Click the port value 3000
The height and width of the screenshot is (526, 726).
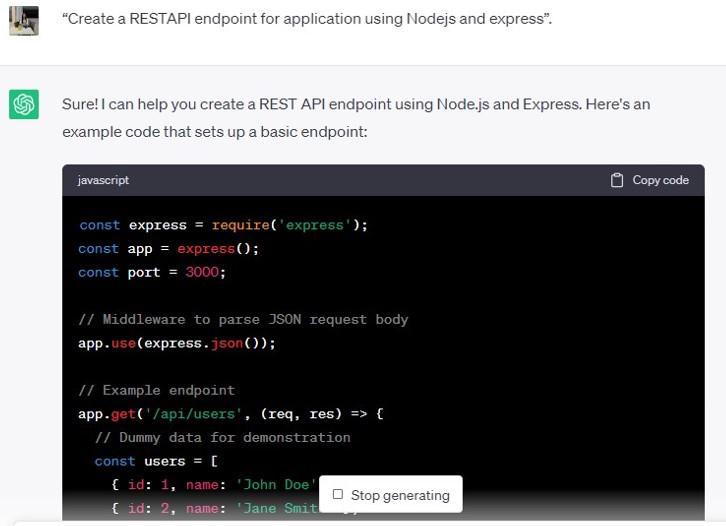(x=205, y=272)
